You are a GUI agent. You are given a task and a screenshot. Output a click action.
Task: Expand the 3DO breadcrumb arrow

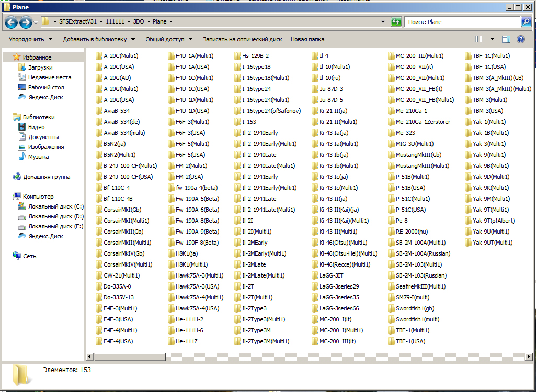pyautogui.click(x=149, y=21)
